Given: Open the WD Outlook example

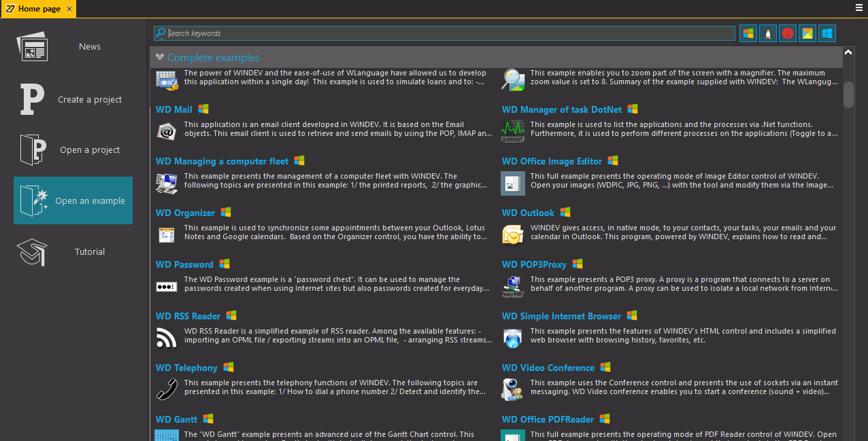Looking at the screenshot, I should tap(529, 213).
